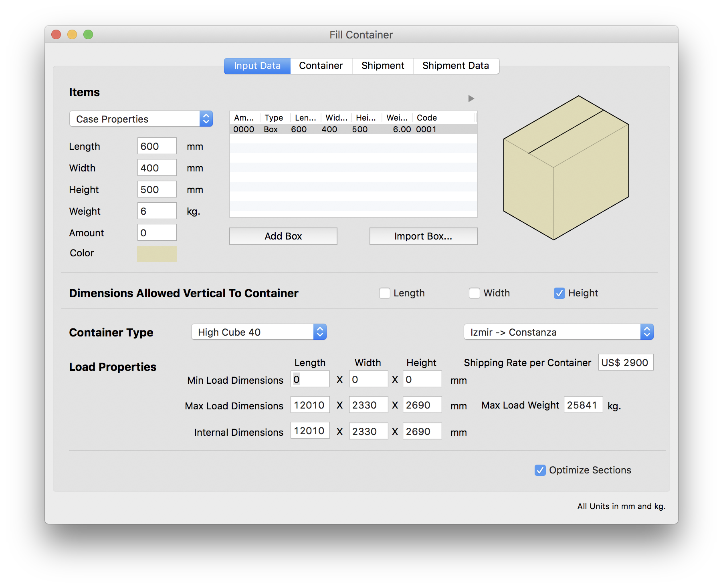Open the Izmir -> Constanza route dropdown
This screenshot has width=723, height=588.
click(x=559, y=332)
